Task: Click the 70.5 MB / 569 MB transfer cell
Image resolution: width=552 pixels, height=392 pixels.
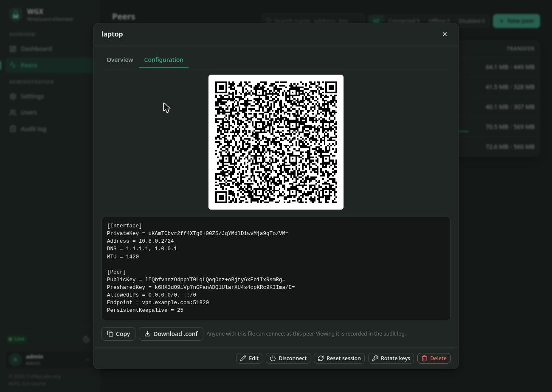Action: pos(510,127)
